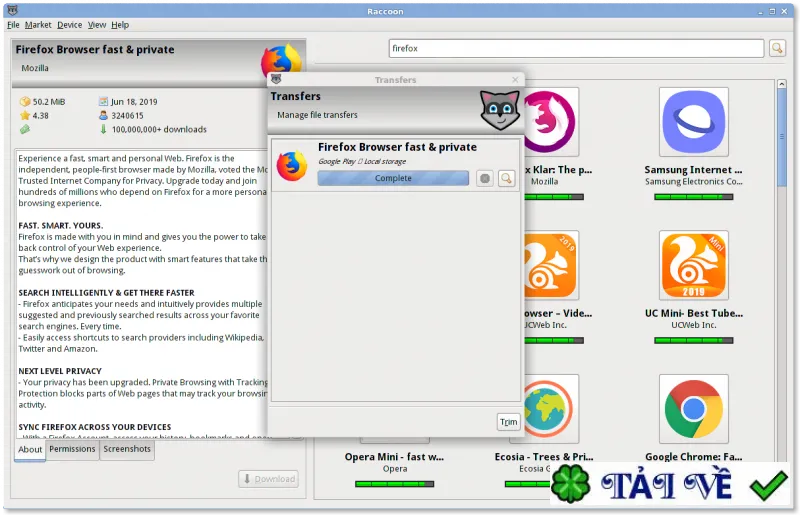Screen dimensions: 800x515
Task: Click the Raccoon app icon in title bar
Action: [12, 11]
